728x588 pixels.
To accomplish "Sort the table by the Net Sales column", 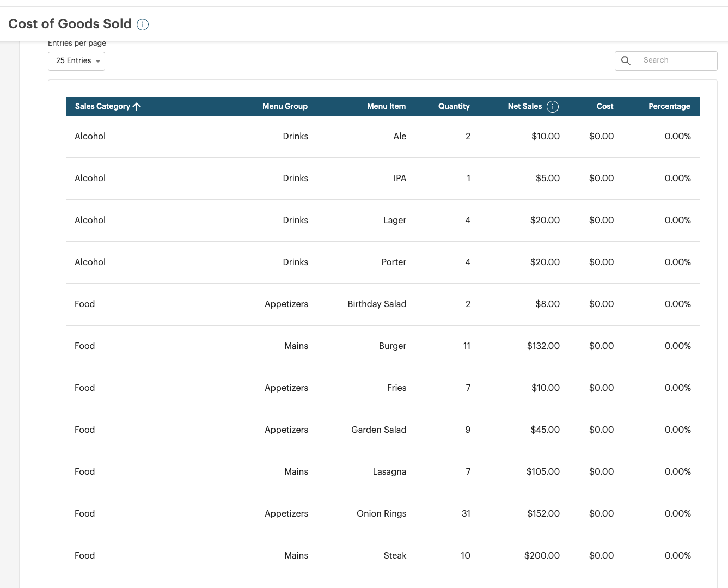I will [x=524, y=106].
